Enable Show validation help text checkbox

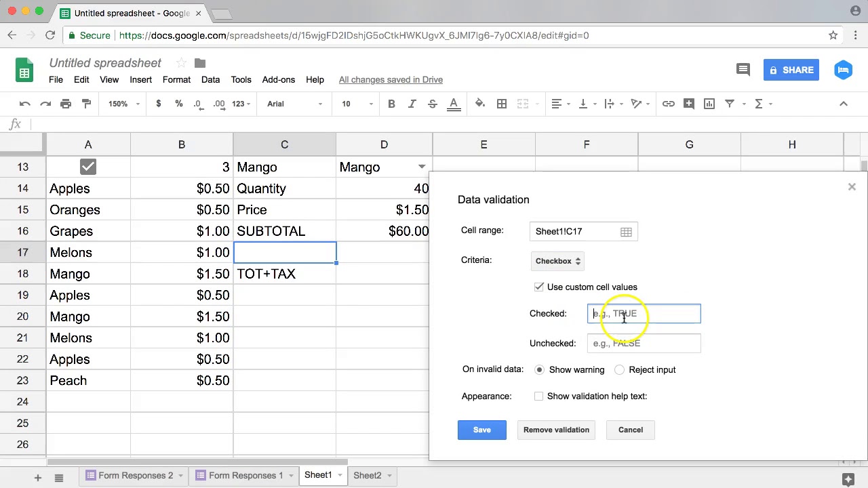[x=538, y=396]
